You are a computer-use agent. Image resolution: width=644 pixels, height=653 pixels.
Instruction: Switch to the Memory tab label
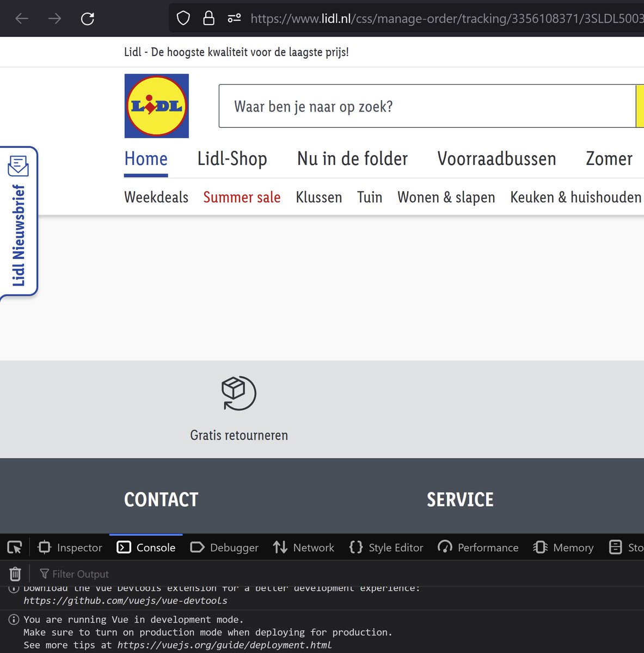click(x=573, y=548)
